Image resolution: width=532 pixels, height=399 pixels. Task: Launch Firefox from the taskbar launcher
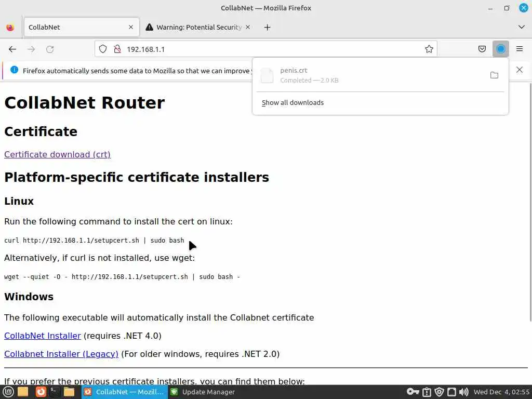pos(41,392)
